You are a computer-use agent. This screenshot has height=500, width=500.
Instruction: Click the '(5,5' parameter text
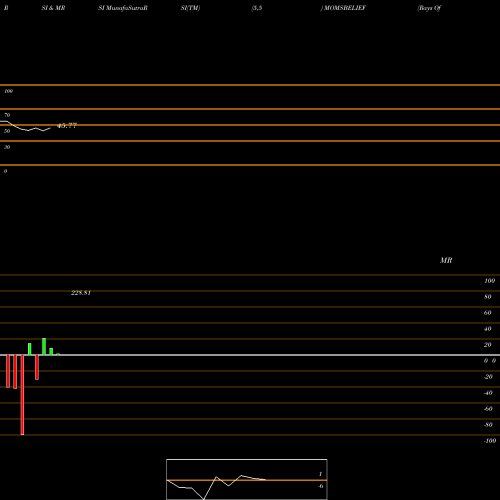tap(257, 8)
